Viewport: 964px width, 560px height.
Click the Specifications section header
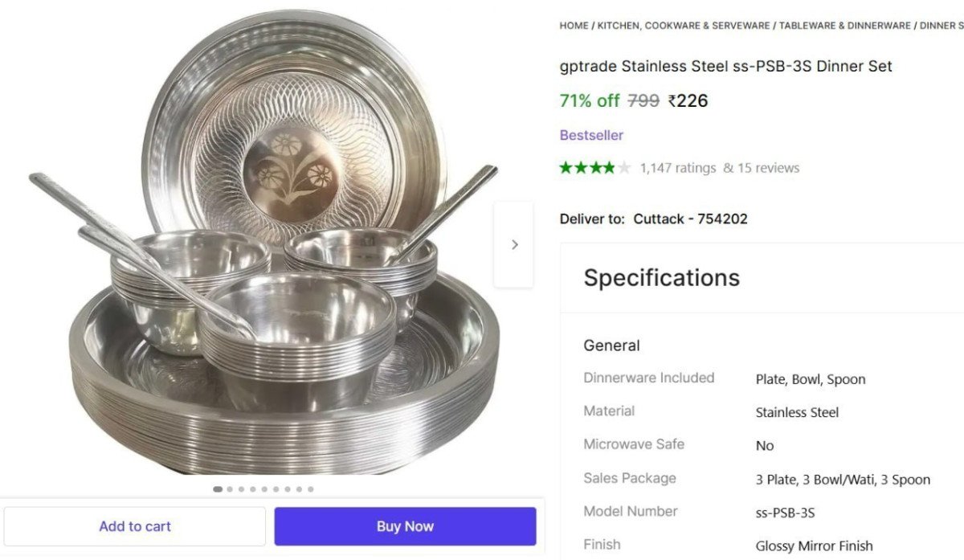click(x=661, y=277)
